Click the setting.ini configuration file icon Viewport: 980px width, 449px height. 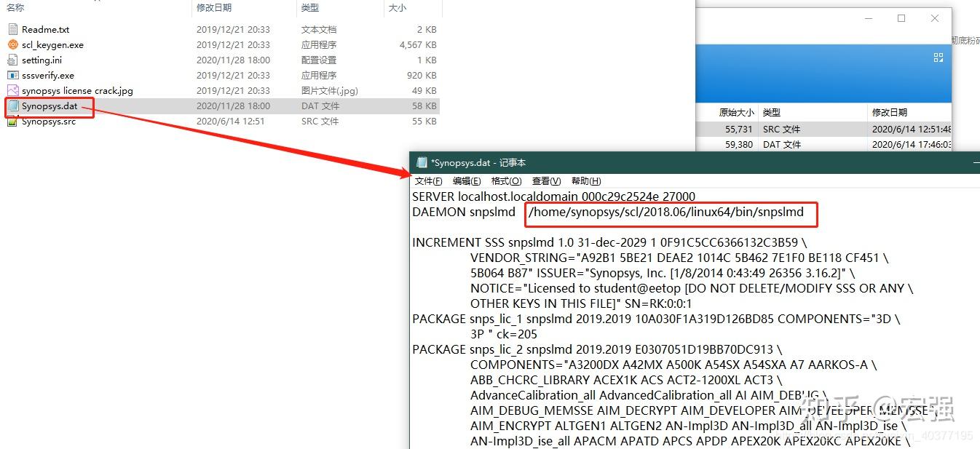coord(13,60)
